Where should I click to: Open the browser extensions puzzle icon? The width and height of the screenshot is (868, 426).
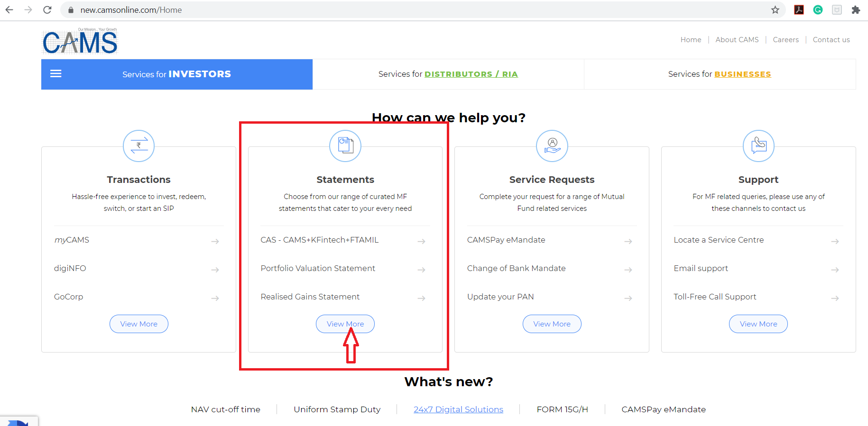(856, 10)
